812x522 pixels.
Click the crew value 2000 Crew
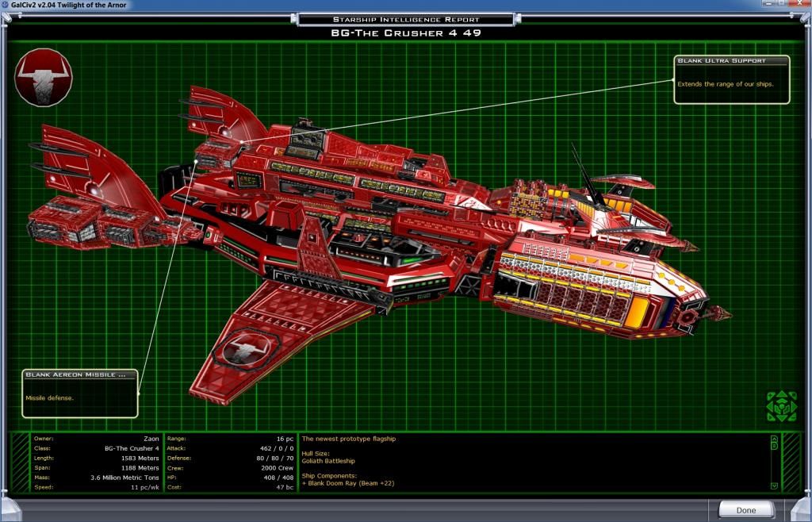277,468
